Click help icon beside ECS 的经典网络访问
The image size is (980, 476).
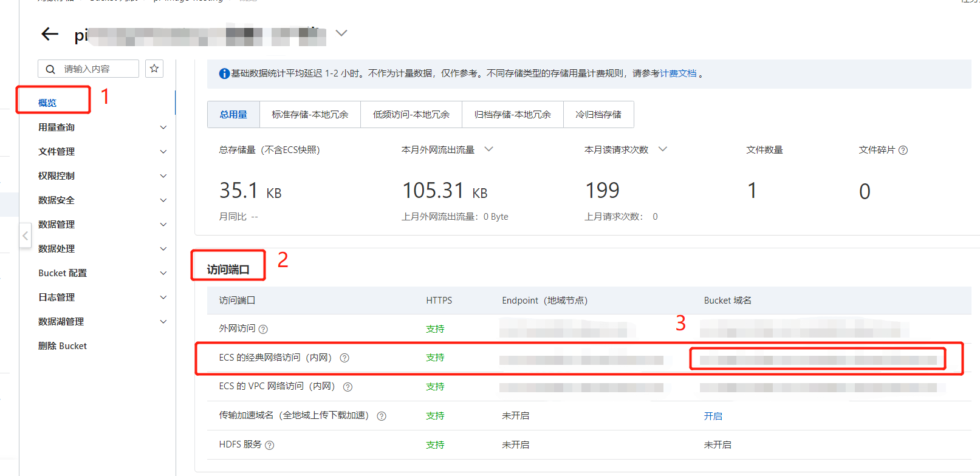pos(344,358)
